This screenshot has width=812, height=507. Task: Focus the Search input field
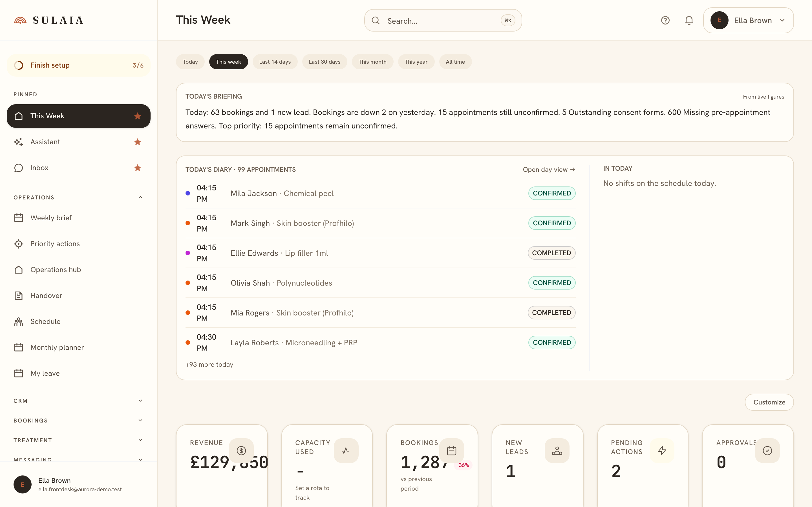(x=443, y=21)
